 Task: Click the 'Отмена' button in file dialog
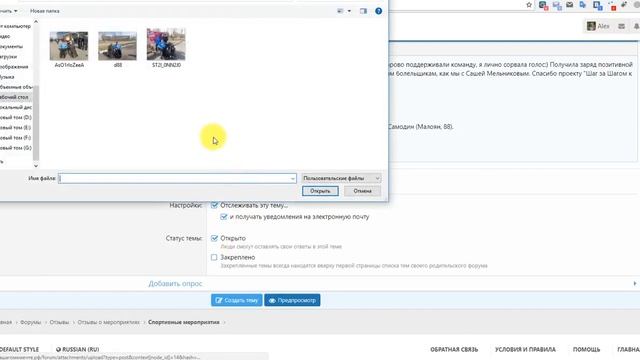tap(362, 191)
